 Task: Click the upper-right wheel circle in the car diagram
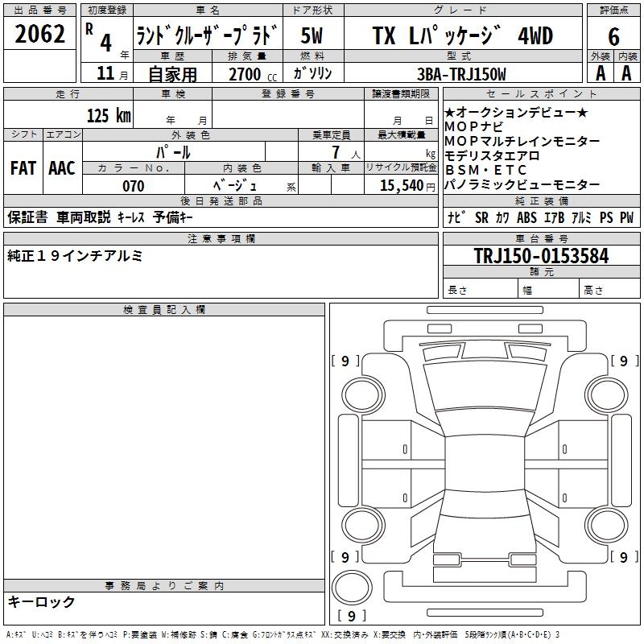pos(601,392)
